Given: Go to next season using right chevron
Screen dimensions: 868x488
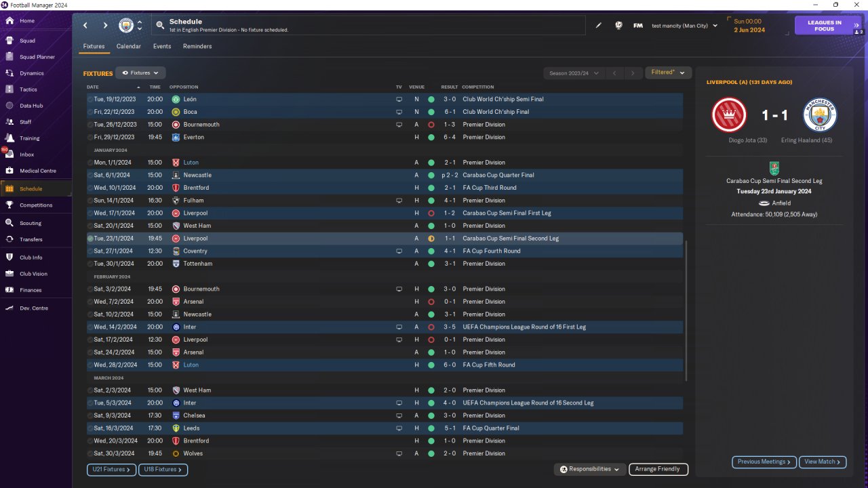Looking at the screenshot, I should (633, 73).
